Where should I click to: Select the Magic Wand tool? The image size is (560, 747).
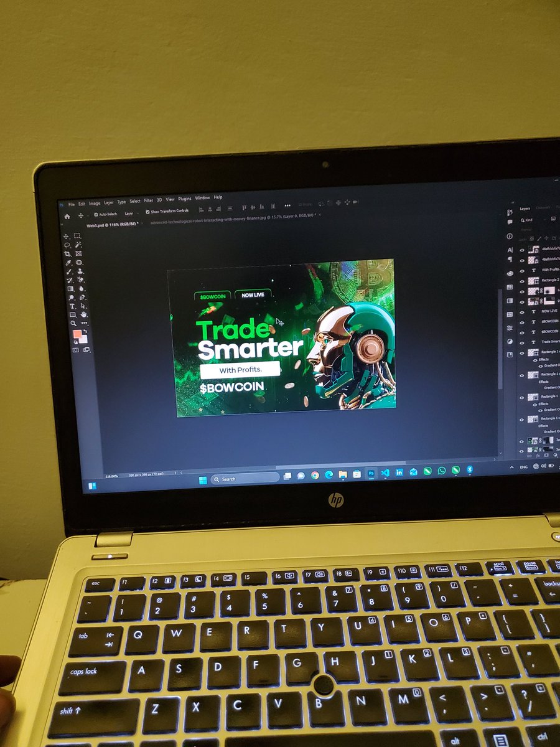[78, 245]
